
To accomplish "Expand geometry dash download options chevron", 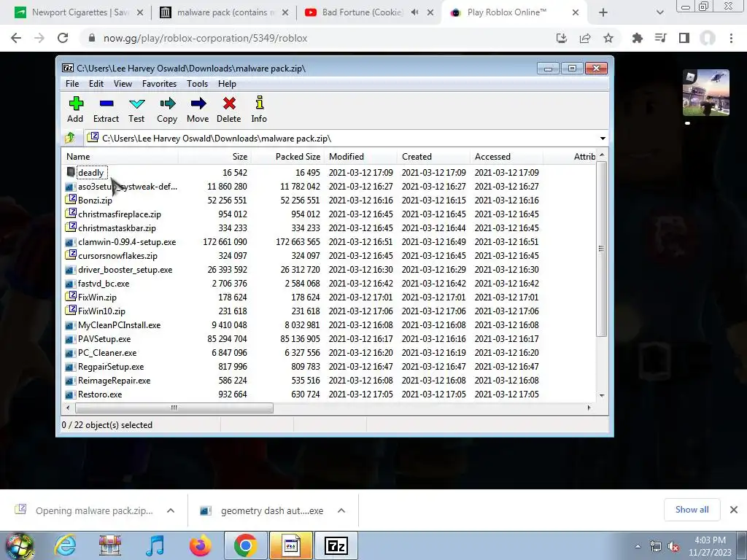I will tap(341, 510).
